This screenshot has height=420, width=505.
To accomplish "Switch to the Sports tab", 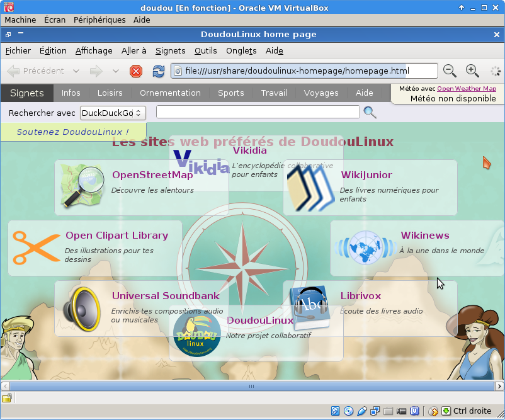I will [231, 93].
